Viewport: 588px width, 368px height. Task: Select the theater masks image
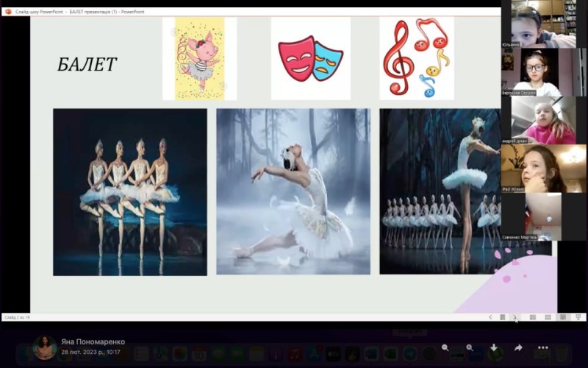click(x=311, y=59)
